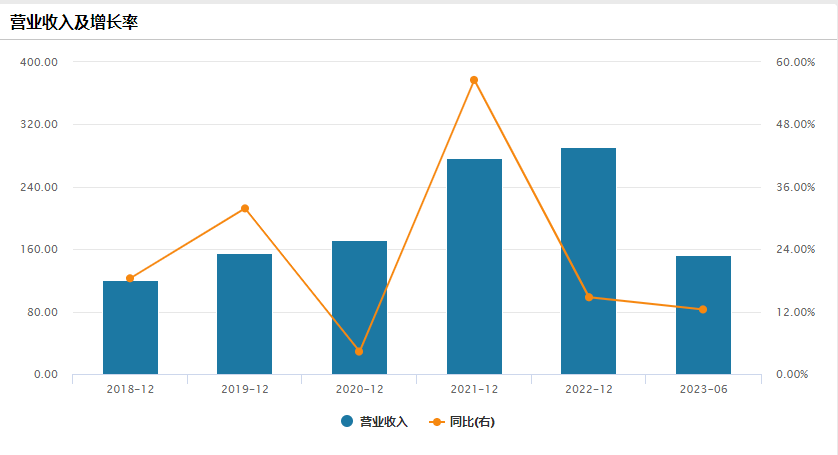Click the 24.00% right axis value

click(x=796, y=249)
